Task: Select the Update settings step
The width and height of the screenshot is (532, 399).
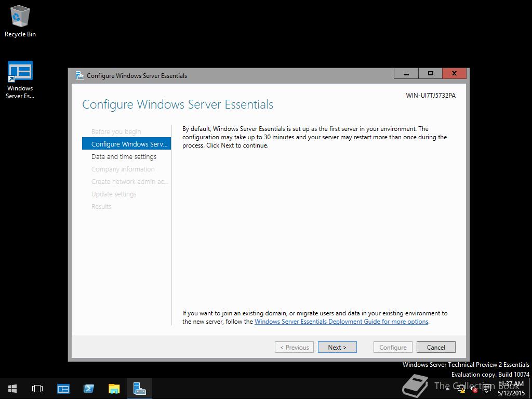Action: [x=114, y=194]
